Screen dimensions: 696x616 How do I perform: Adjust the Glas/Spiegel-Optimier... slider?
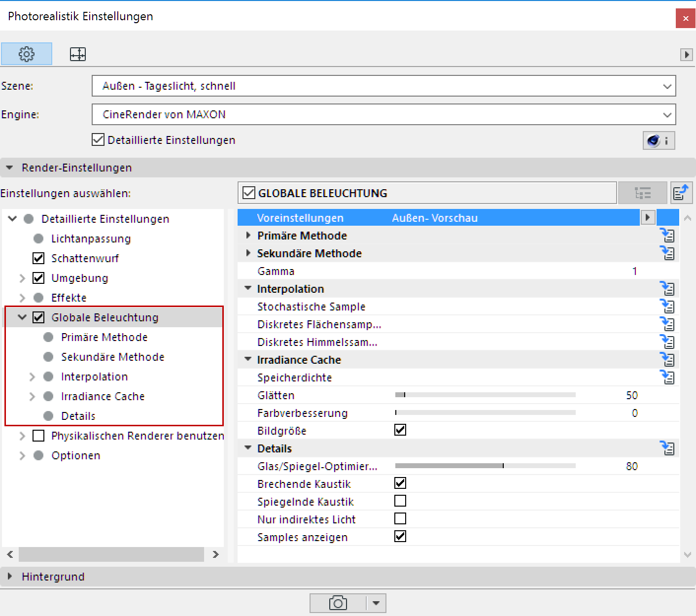pyautogui.click(x=486, y=466)
